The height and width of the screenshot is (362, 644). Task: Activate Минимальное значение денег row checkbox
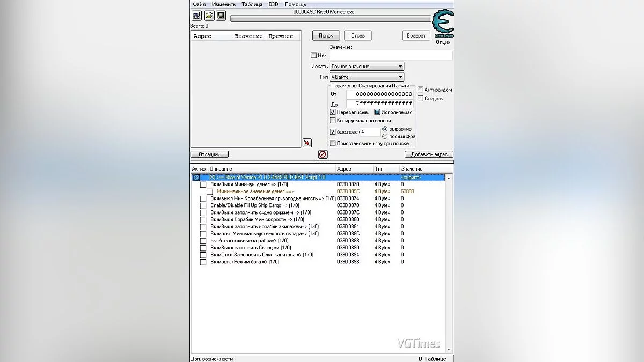click(x=210, y=191)
